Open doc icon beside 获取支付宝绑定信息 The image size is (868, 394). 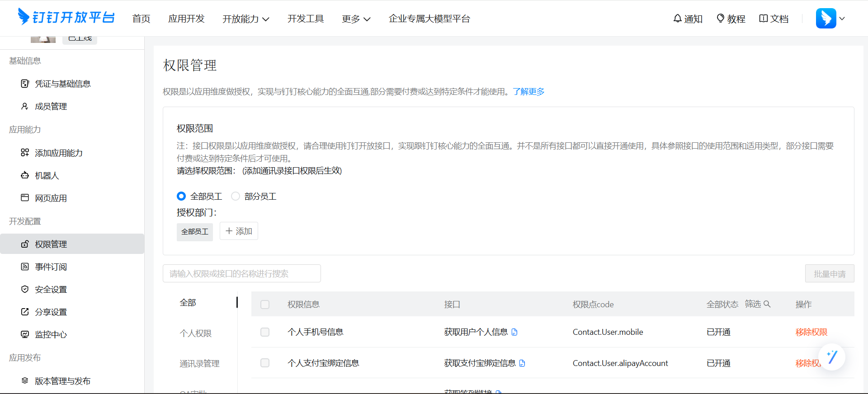click(x=522, y=363)
